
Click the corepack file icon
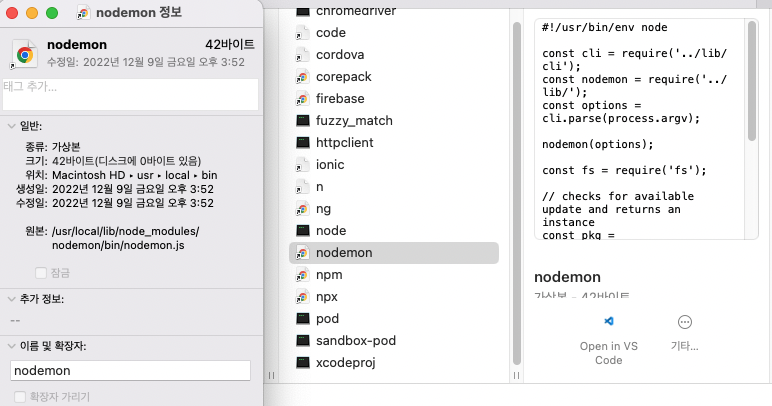302,77
